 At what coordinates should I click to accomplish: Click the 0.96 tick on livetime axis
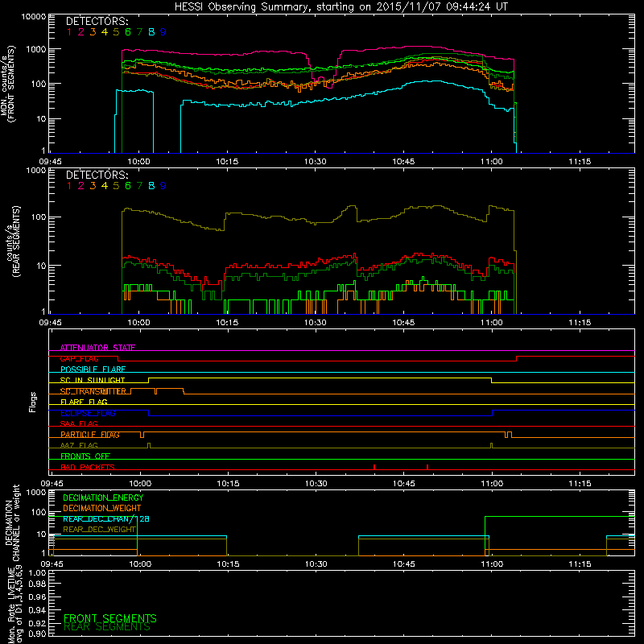click(x=37, y=597)
